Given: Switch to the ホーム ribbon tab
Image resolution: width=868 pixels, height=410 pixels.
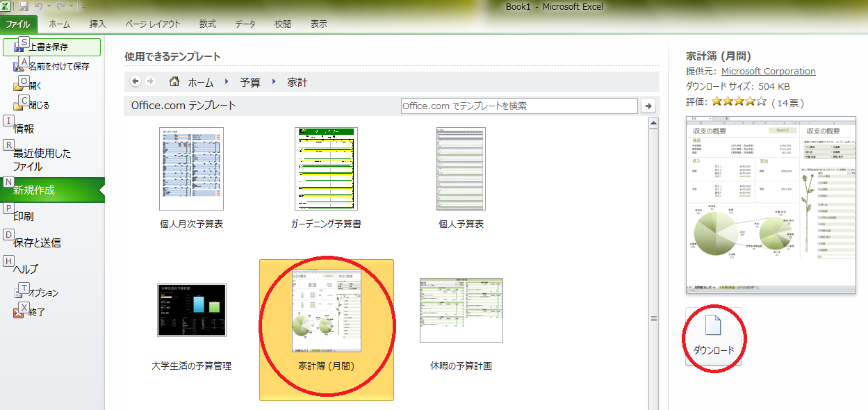Looking at the screenshot, I should click(x=60, y=24).
